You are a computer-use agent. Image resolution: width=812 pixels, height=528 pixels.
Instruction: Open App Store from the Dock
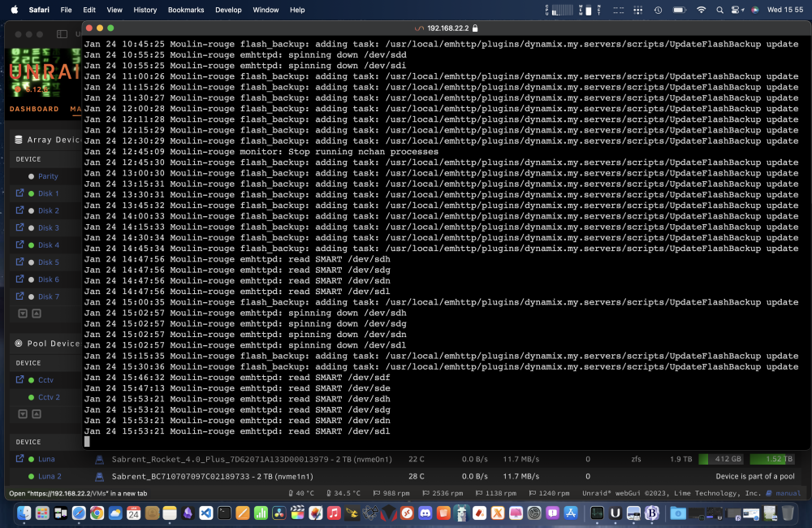tap(571, 513)
